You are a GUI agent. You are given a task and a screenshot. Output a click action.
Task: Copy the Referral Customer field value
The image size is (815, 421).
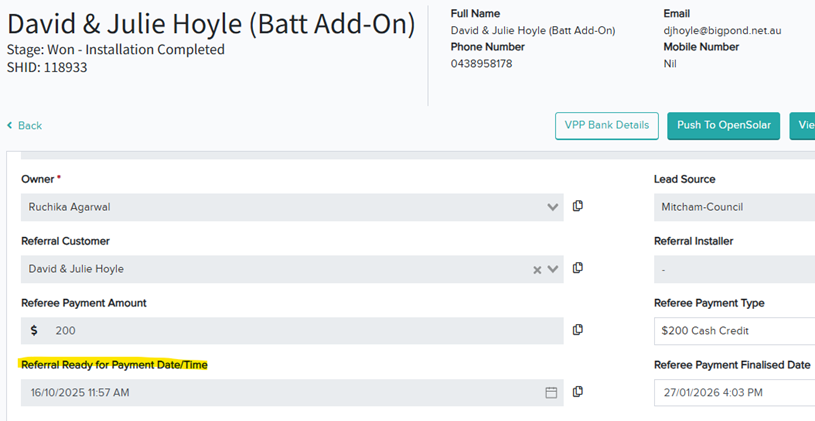coord(578,268)
